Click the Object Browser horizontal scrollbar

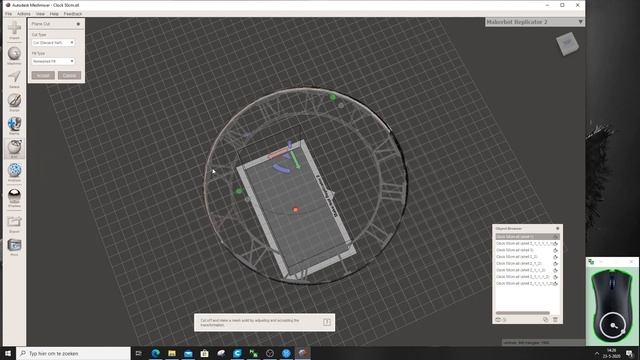[x=523, y=313]
